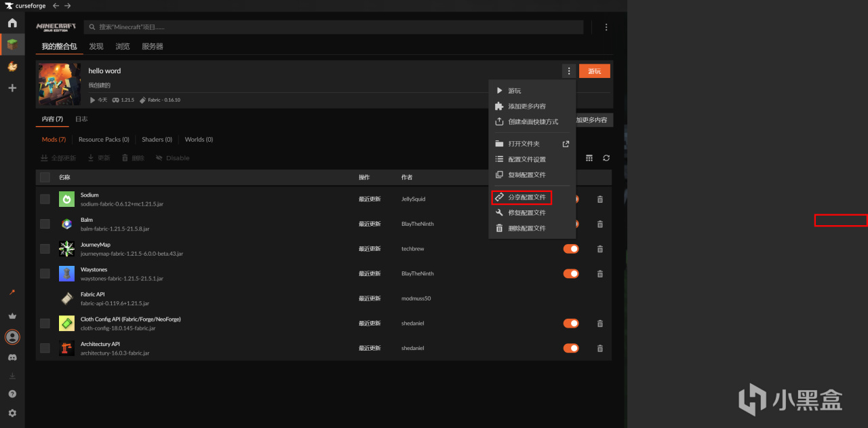Screen dimensions: 868x428
Task: Check the Balm row checkbox
Action: click(x=45, y=224)
